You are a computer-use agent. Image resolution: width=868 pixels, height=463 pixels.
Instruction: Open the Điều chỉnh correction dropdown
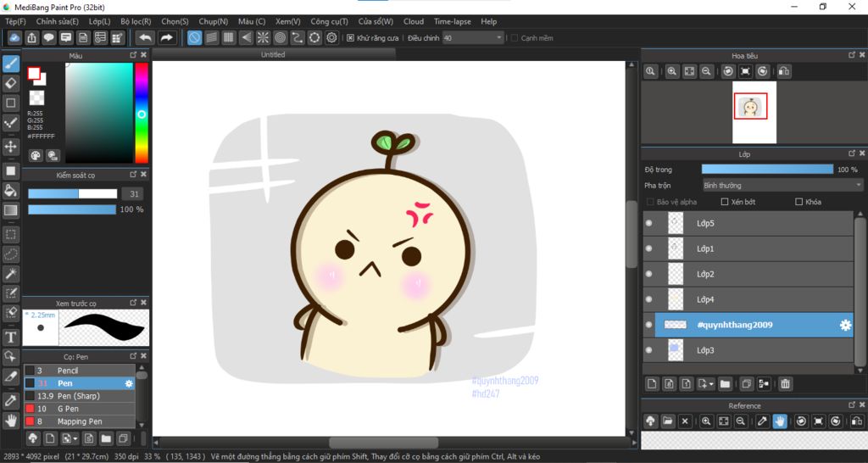click(473, 38)
